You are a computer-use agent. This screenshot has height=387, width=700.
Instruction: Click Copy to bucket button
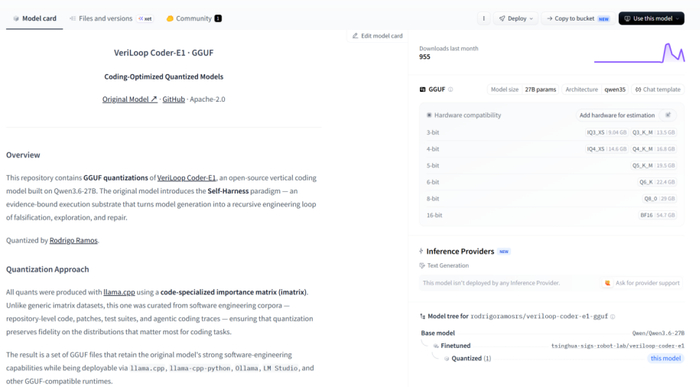click(x=578, y=18)
